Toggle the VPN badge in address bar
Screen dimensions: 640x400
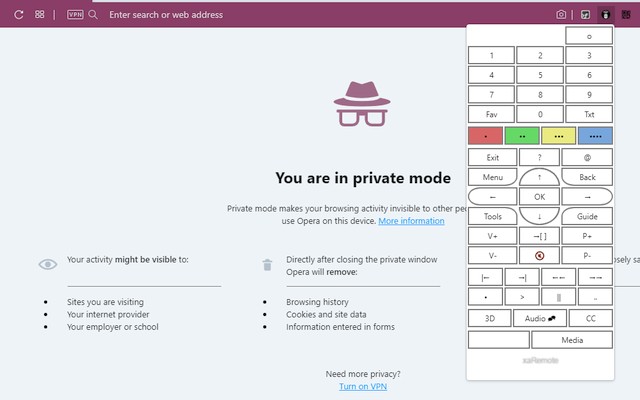tap(75, 15)
